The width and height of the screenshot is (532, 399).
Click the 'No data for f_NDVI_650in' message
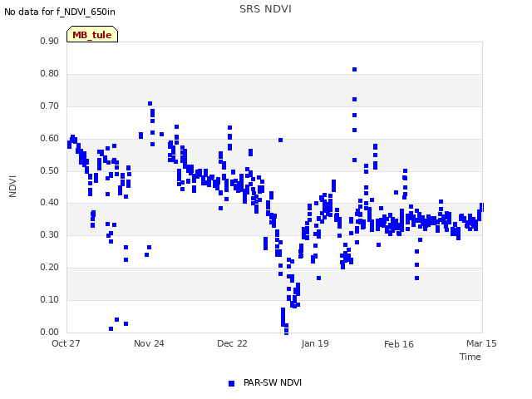tap(60, 12)
